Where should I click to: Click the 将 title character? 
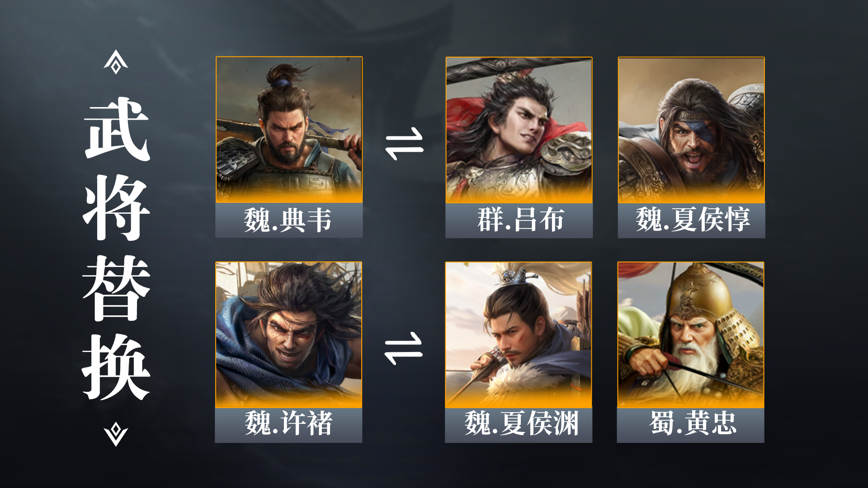click(116, 208)
